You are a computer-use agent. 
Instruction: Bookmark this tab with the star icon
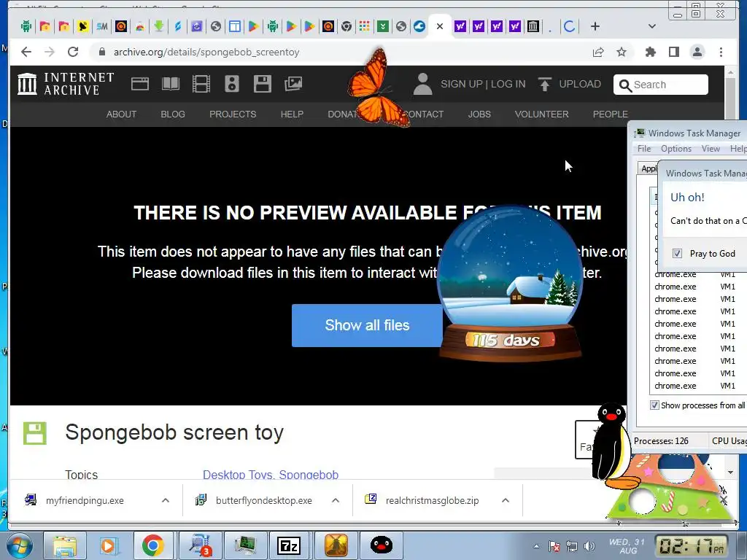pos(622,52)
